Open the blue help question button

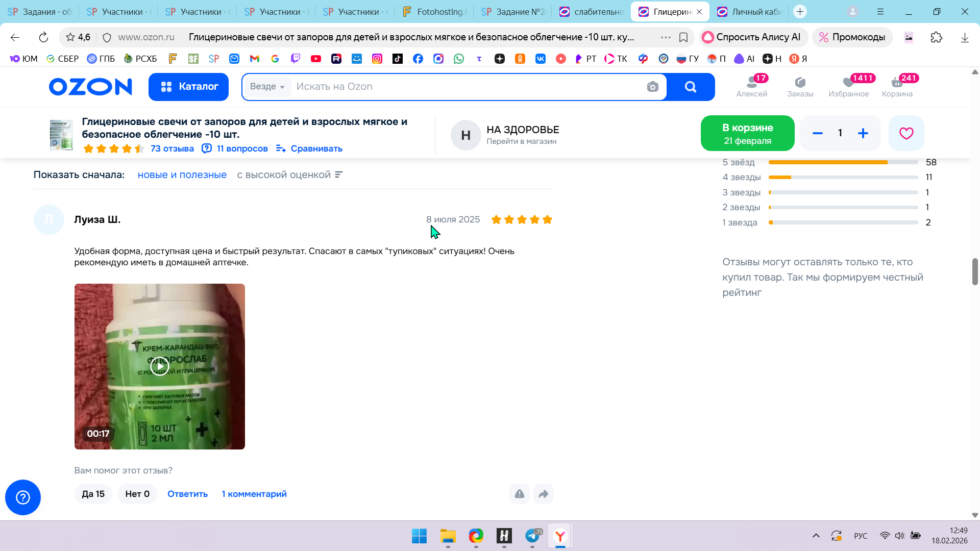pos(23,497)
